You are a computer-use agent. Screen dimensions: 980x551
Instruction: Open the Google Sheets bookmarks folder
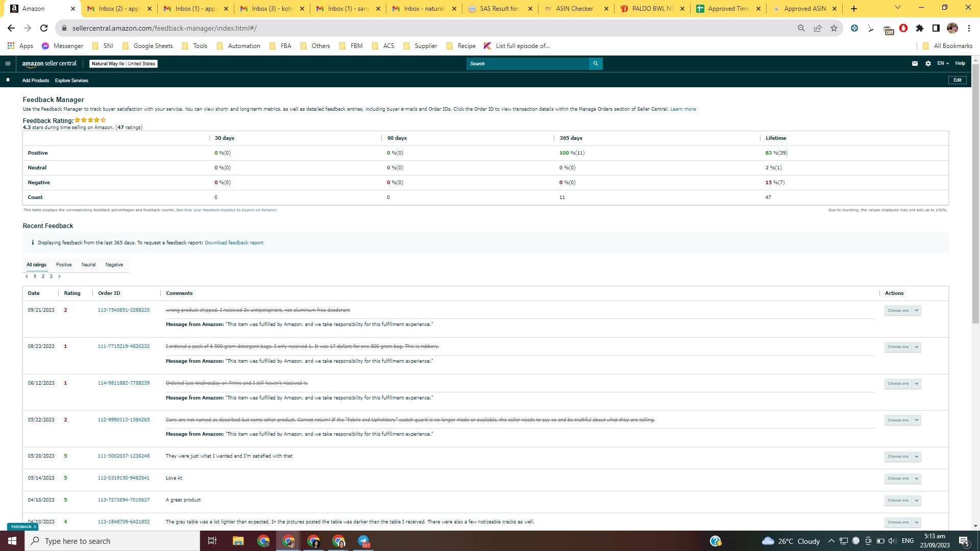point(148,46)
